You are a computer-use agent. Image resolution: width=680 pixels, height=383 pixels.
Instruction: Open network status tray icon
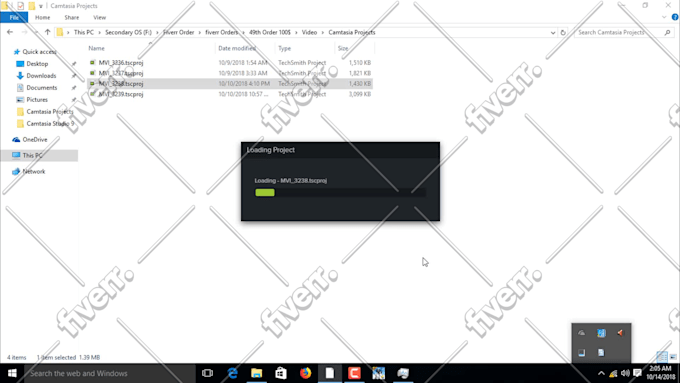coord(613,373)
